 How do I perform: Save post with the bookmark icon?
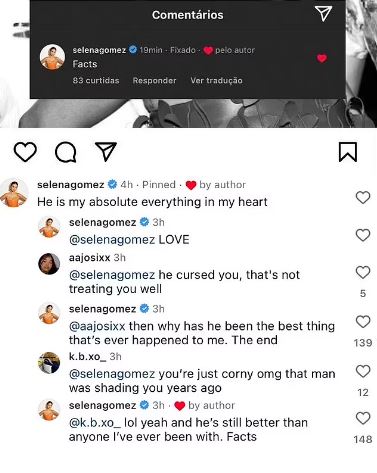tap(348, 152)
